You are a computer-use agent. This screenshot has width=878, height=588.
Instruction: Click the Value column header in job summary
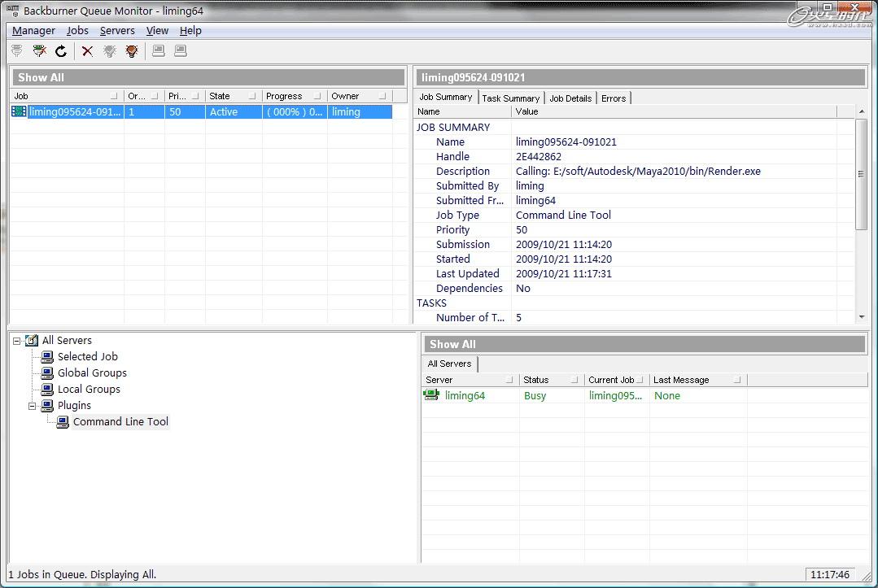675,111
